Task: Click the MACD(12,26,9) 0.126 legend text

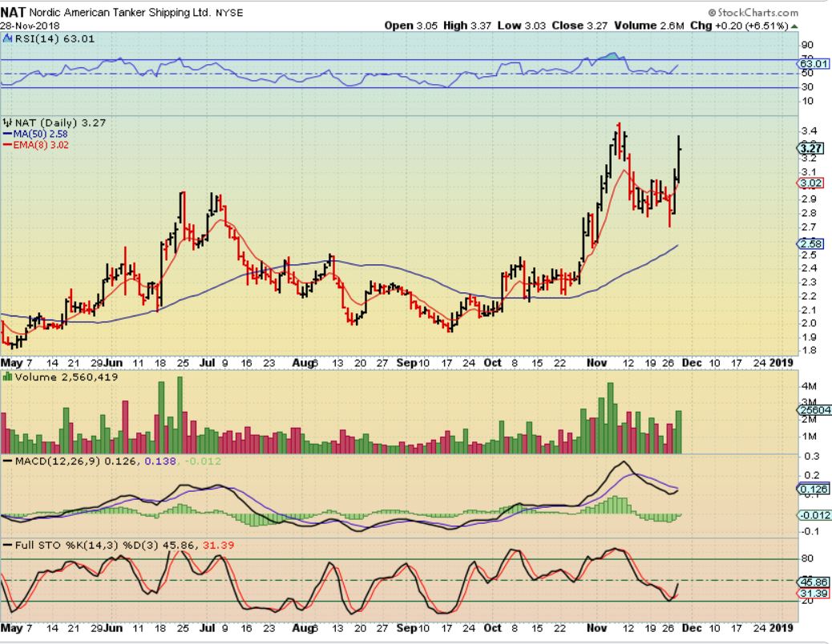Action: tap(76, 461)
